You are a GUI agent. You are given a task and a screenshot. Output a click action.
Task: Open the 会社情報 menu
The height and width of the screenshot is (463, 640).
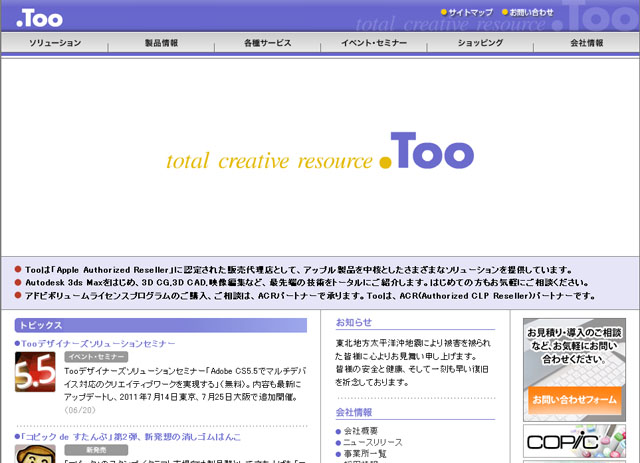(587, 43)
